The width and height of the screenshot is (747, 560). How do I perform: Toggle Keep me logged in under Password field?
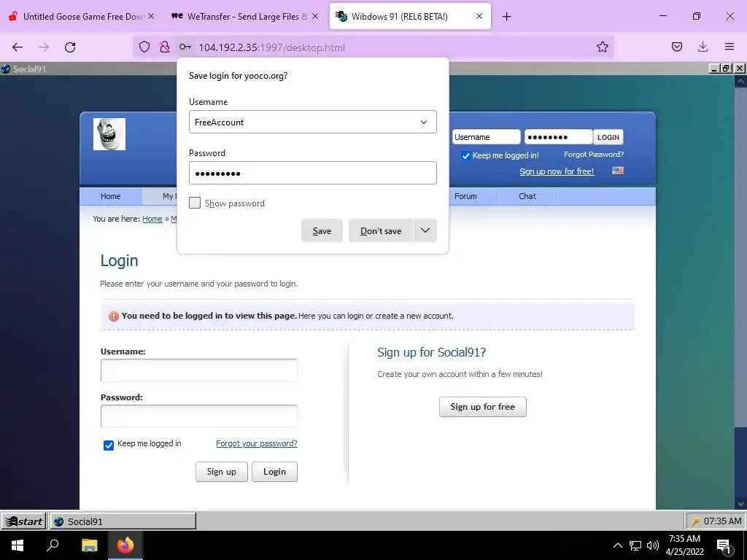point(109,446)
